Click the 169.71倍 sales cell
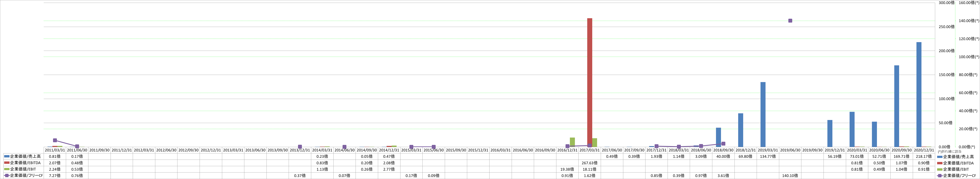The height and width of the screenshot is (179, 980). [901, 157]
